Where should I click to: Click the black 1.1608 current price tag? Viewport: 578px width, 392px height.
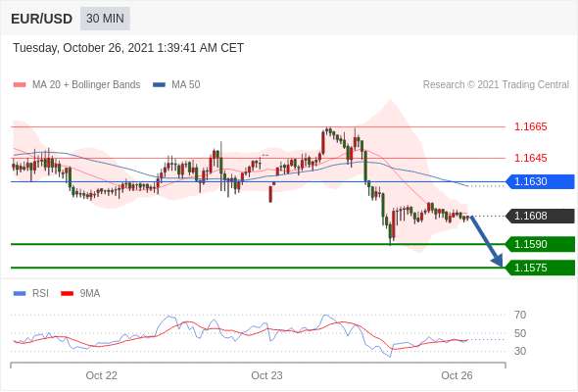pyautogui.click(x=541, y=217)
